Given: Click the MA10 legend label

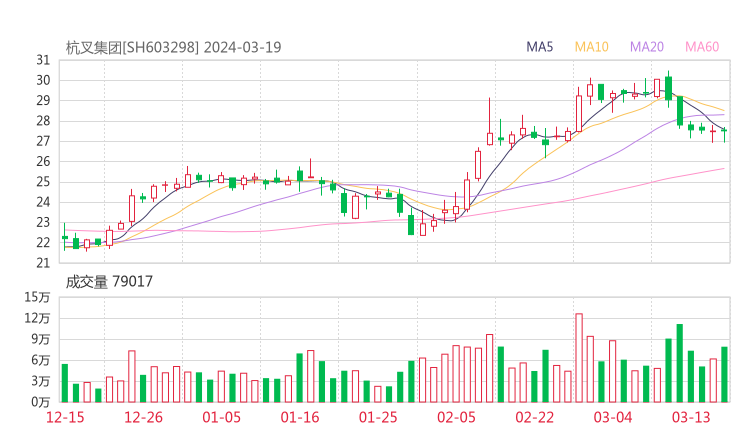Looking at the screenshot, I should tap(591, 47).
